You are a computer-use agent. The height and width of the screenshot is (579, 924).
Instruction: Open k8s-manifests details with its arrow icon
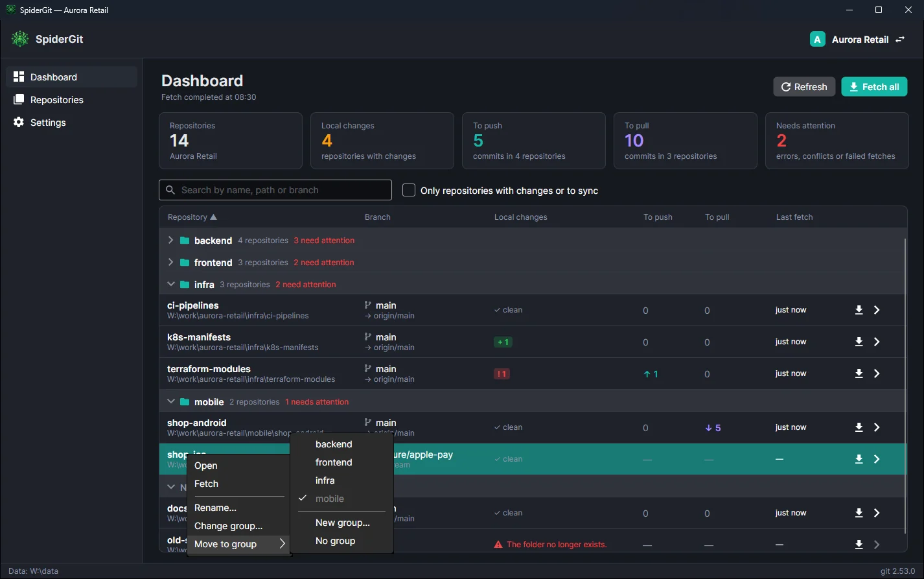[877, 342]
